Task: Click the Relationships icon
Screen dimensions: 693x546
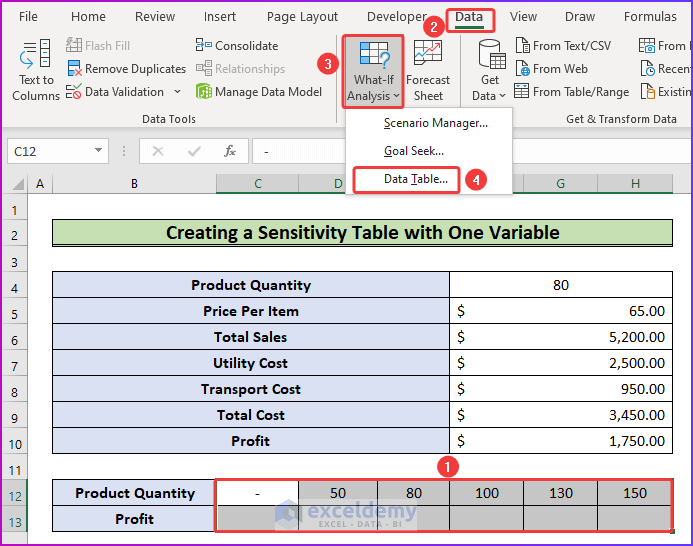Action: pyautogui.click(x=204, y=69)
